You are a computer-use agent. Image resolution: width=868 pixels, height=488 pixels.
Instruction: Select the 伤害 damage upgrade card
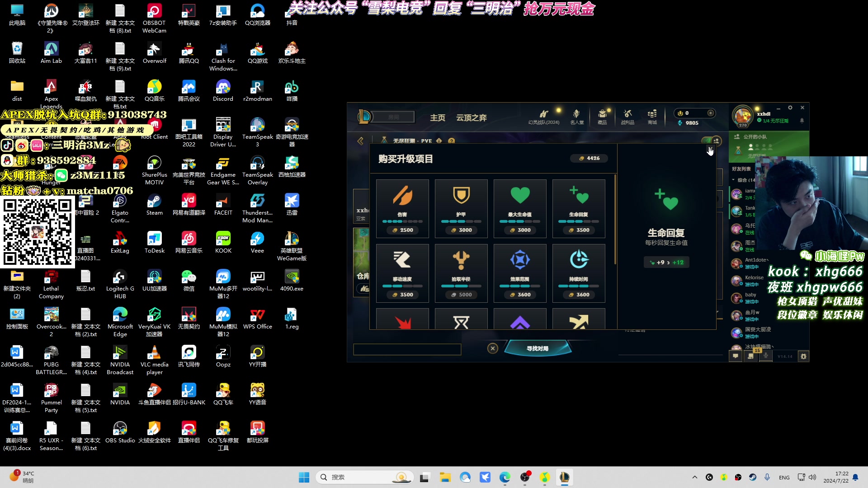(x=402, y=208)
